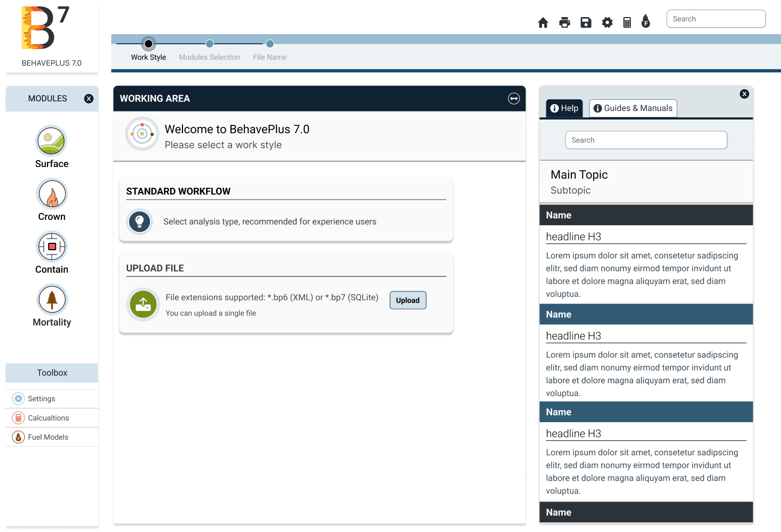
Task: Focus the Help panel Search field
Action: pos(646,140)
